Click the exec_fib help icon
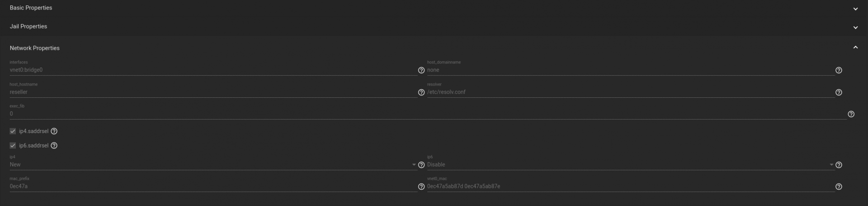 (x=851, y=114)
